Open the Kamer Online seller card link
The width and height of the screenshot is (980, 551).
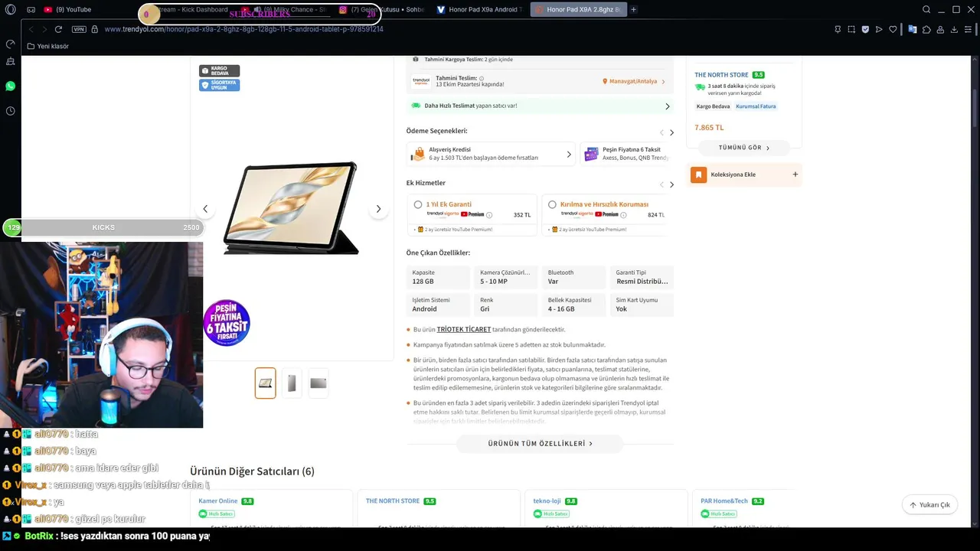[218, 501]
